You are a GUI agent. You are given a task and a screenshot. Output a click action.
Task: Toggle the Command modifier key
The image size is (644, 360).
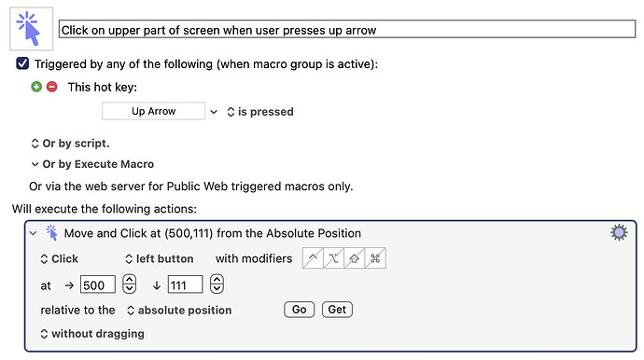pyautogui.click(x=375, y=258)
